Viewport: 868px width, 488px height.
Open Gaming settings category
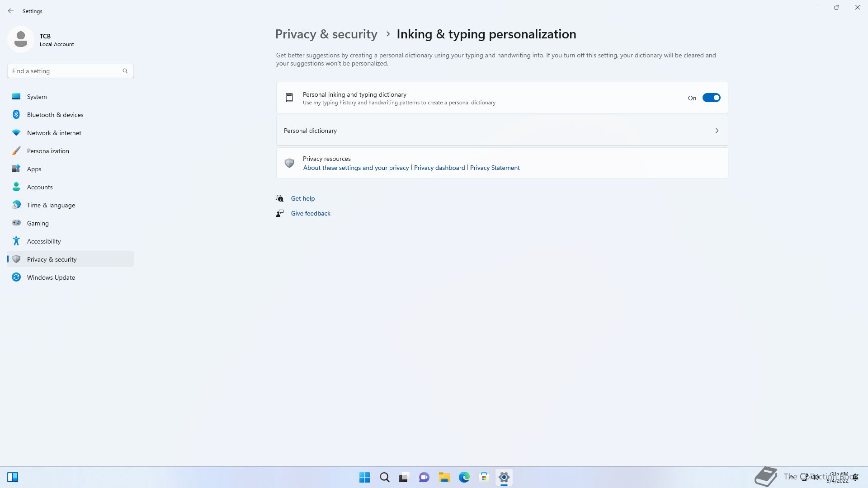(71, 223)
